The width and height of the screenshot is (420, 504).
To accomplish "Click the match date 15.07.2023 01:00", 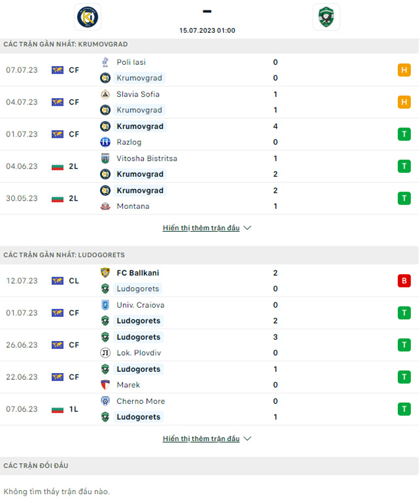I will coord(207,29).
